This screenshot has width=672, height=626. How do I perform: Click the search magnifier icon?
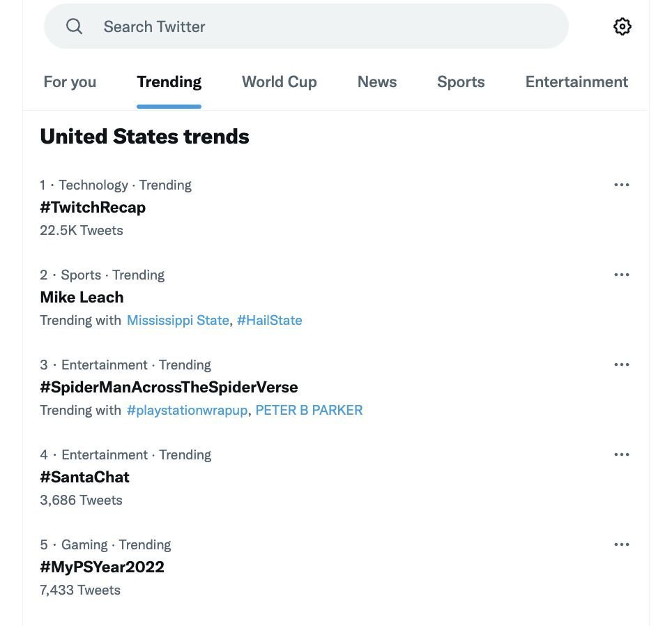tap(74, 26)
